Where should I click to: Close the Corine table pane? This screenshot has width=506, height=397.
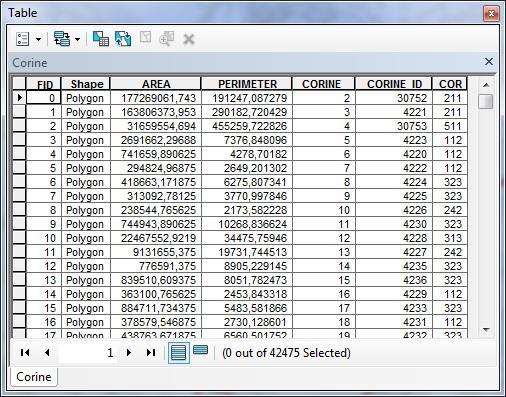(x=489, y=62)
